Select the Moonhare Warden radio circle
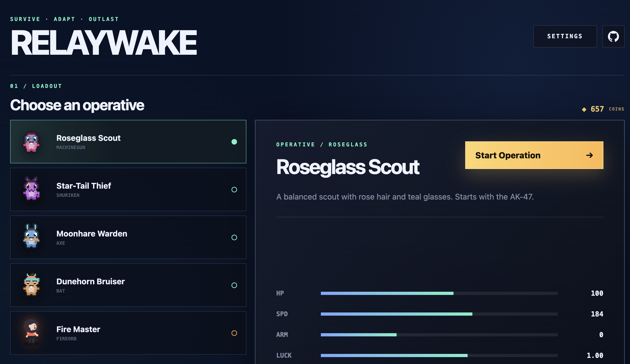630x364 pixels. pos(234,237)
